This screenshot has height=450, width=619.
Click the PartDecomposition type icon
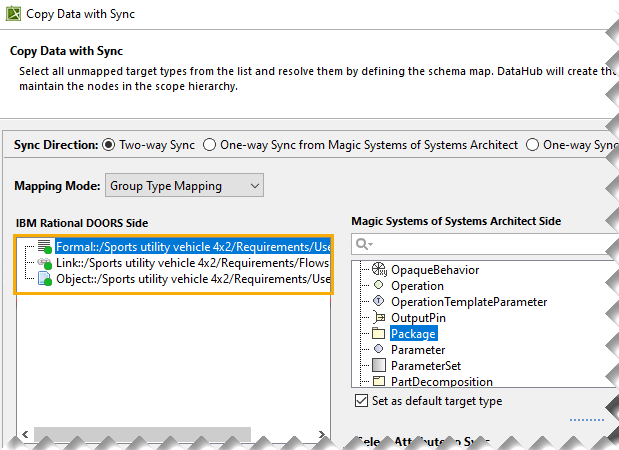click(379, 381)
